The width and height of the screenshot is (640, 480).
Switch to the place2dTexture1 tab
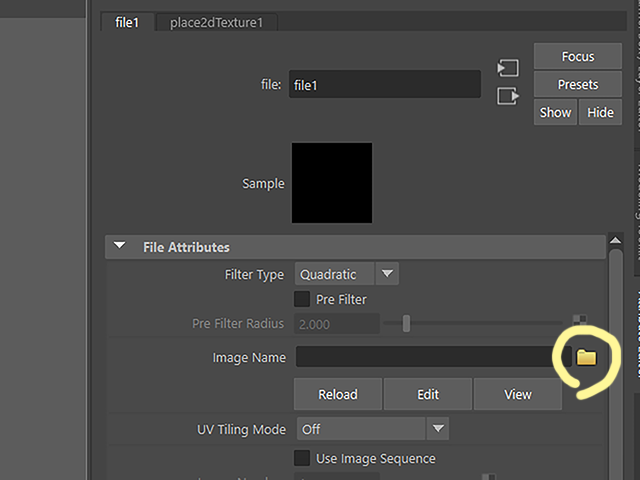217,22
